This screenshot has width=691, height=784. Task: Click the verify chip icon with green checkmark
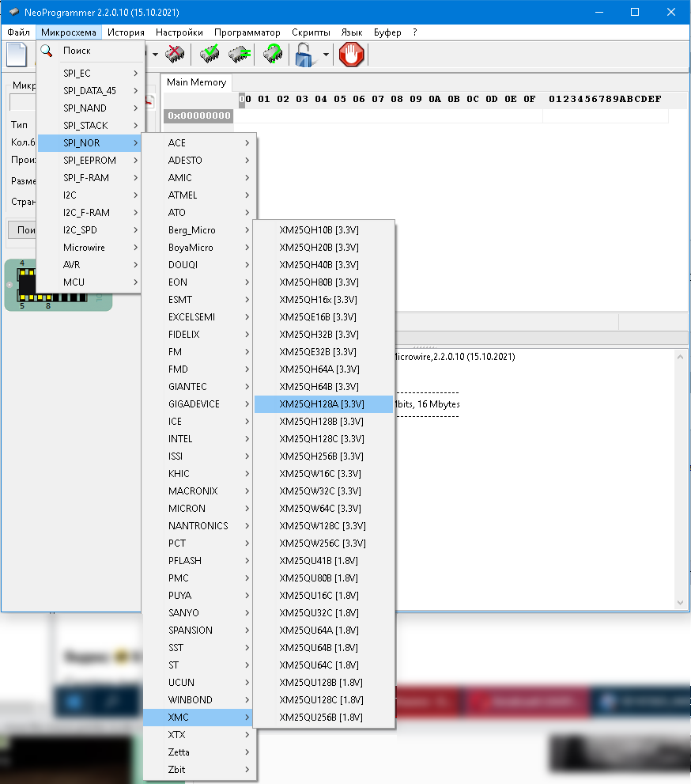[x=210, y=54]
